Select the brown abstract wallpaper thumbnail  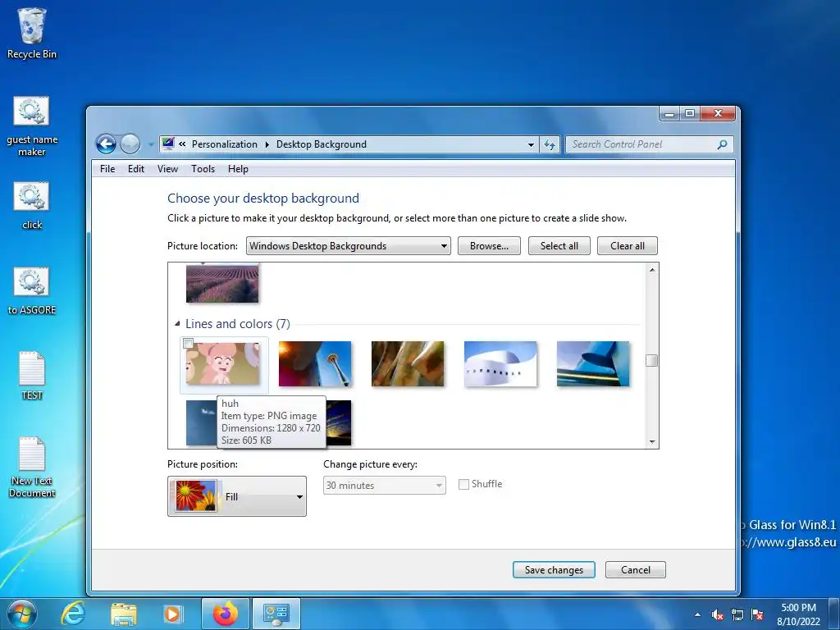tap(408, 363)
